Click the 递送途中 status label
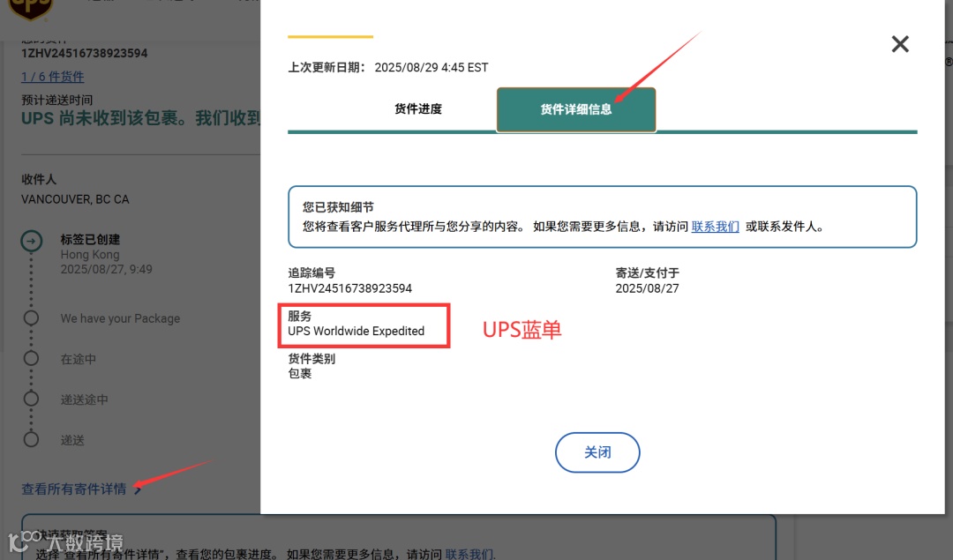Screen dimensions: 953x560 click(85, 399)
